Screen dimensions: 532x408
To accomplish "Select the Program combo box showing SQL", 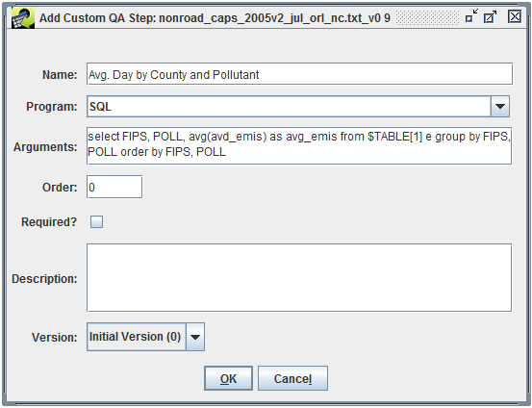I will tap(298, 107).
